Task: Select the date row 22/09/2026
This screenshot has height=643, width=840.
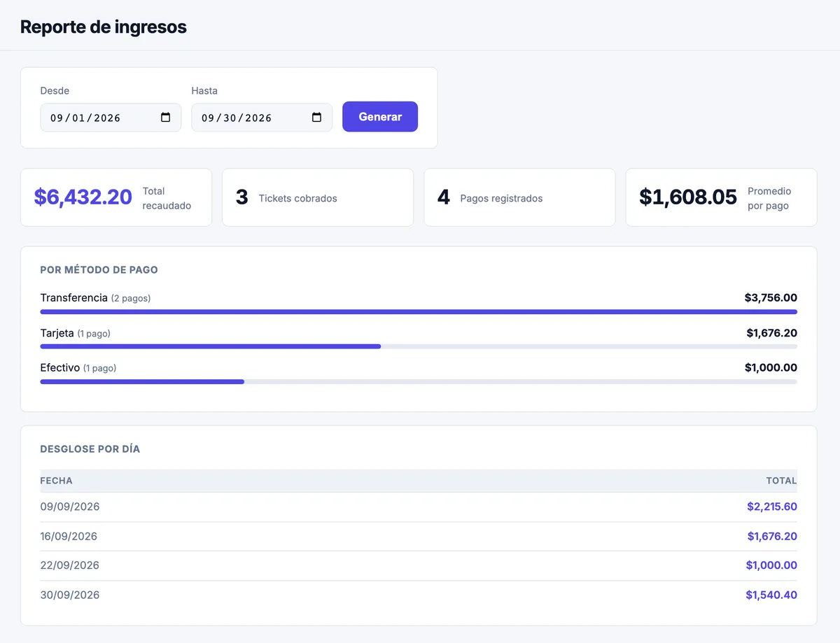Action: tap(419, 565)
